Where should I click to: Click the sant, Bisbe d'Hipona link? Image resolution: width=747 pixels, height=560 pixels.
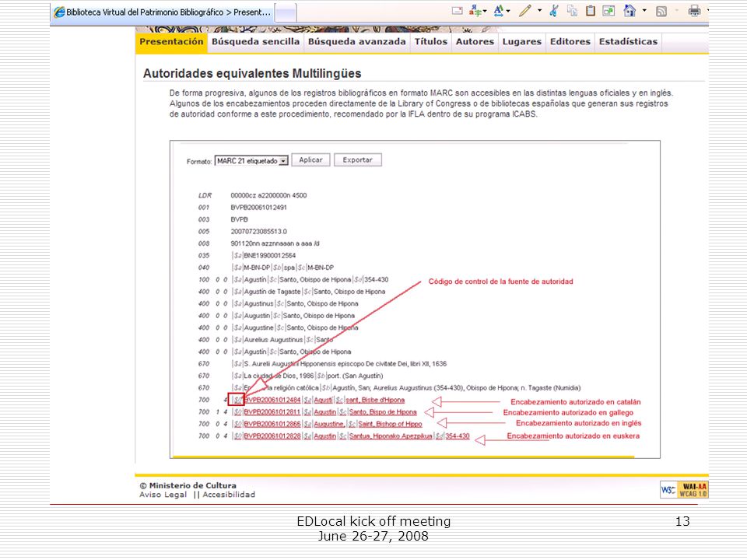[375, 400]
